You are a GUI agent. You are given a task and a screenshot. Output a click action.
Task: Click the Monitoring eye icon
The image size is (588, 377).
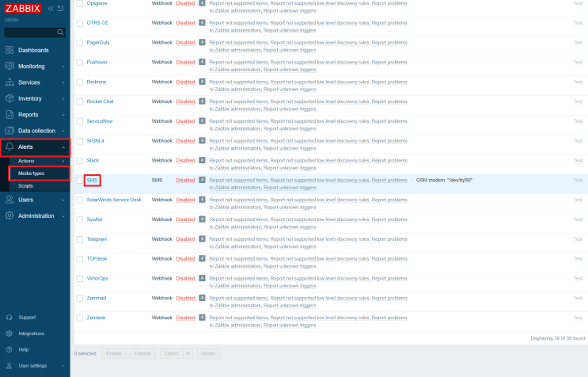[x=9, y=66]
